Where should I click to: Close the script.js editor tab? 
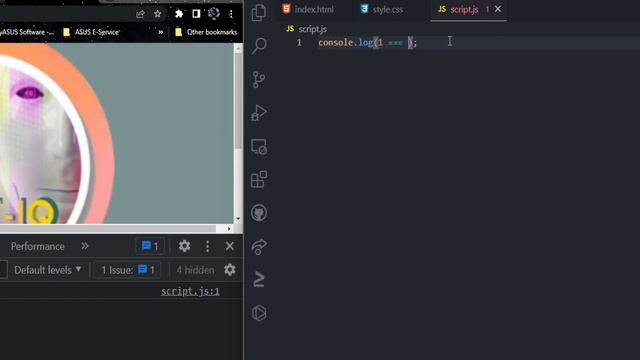click(498, 9)
